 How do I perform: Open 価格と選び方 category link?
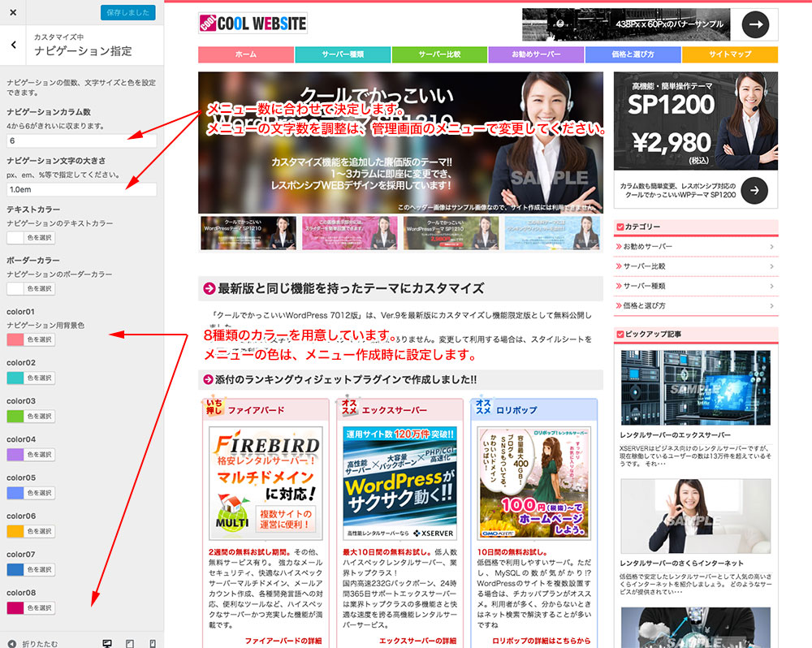(645, 305)
